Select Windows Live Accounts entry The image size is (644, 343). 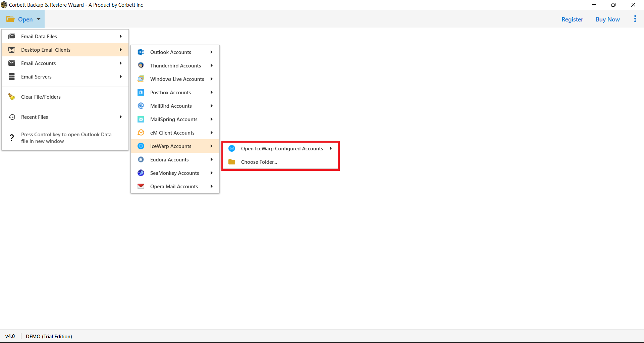pos(175,79)
